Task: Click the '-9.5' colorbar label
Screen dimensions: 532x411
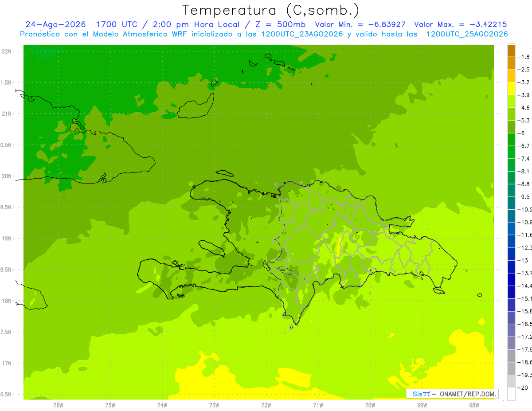Action: [x=524, y=197]
